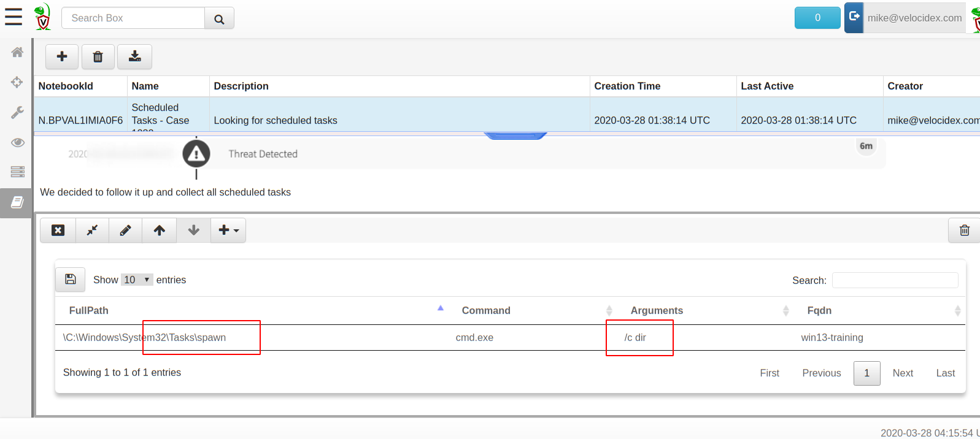Open the eye monitoring sidebar icon
Screen dimensions: 980x439
pos(17,142)
